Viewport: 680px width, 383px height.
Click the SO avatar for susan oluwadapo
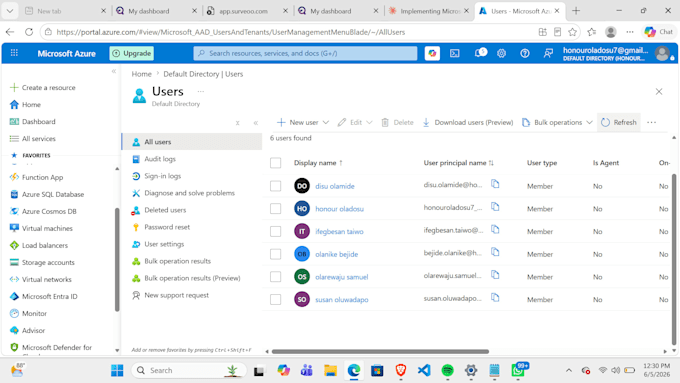[x=302, y=299]
